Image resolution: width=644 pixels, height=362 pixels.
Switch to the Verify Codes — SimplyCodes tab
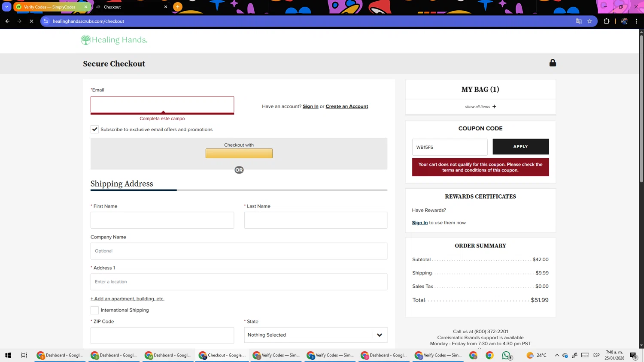pyautogui.click(x=49, y=7)
